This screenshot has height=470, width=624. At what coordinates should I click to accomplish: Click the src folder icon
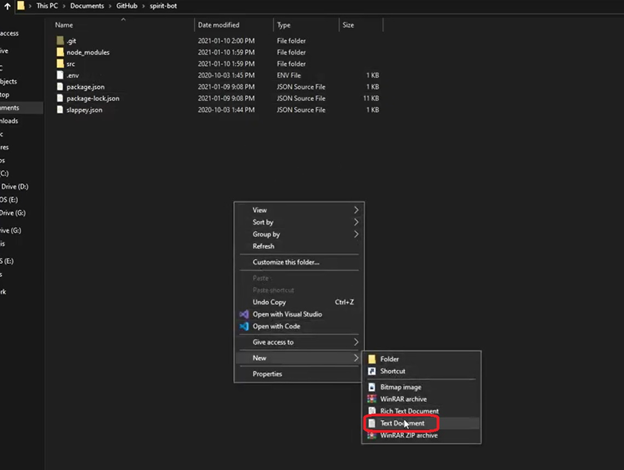coord(60,64)
